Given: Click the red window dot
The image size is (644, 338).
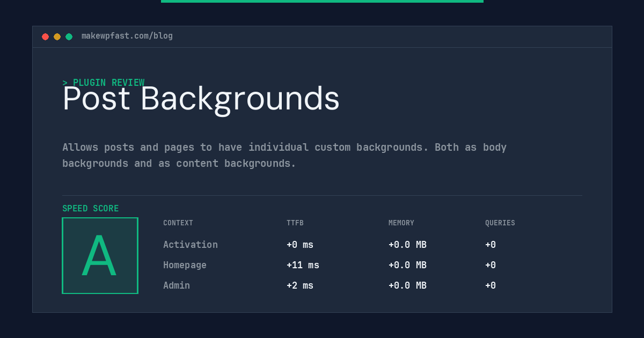Looking at the screenshot, I should coord(45,36).
